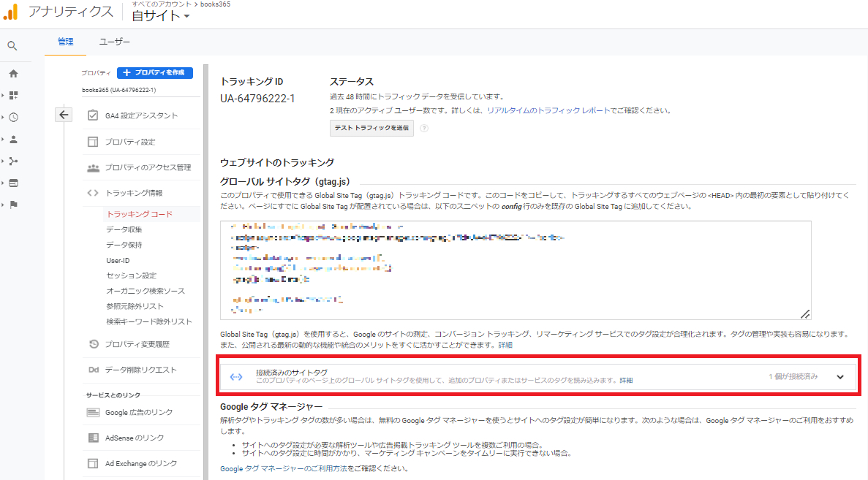Switch to the 管理 tab

pos(65,42)
